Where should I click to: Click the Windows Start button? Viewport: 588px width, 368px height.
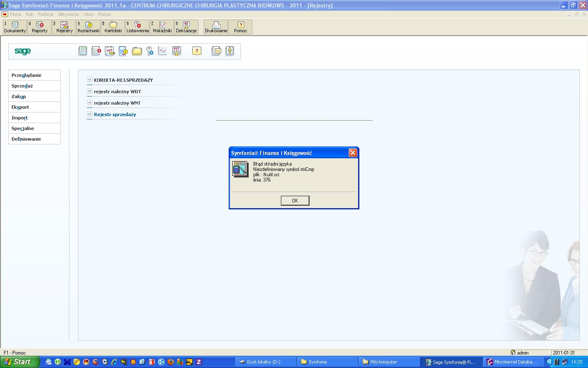coord(20,362)
